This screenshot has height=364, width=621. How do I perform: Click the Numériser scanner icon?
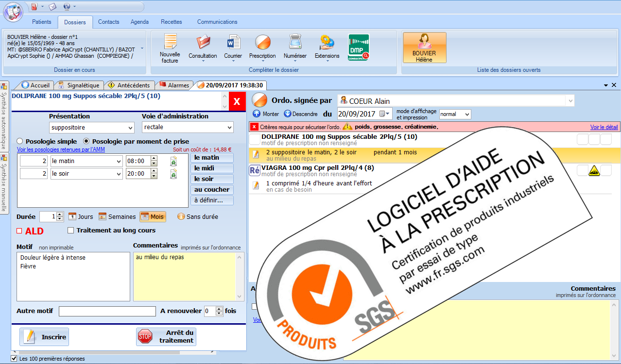click(x=295, y=43)
